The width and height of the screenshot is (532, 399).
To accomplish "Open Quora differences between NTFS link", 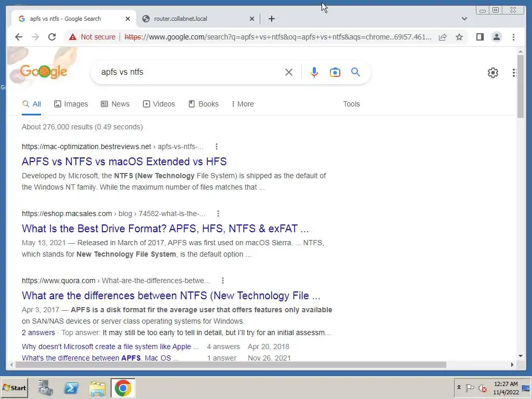I will click(x=171, y=296).
